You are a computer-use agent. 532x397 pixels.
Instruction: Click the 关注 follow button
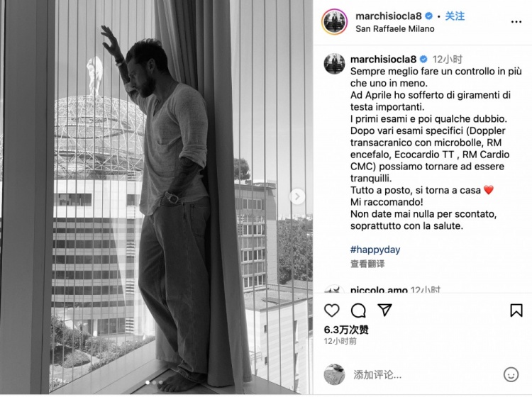455,16
